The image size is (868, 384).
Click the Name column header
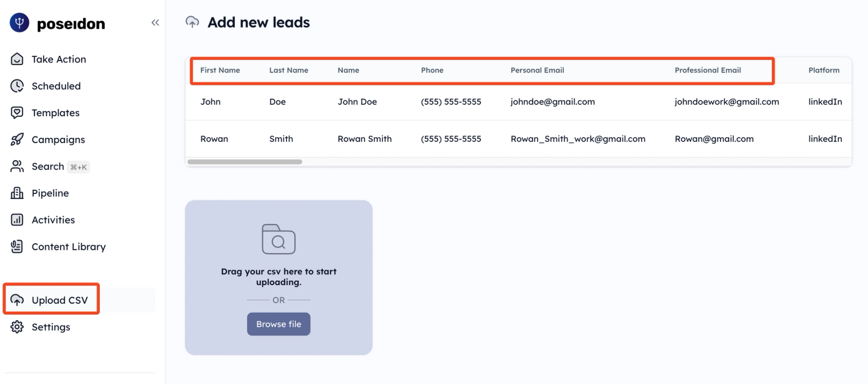(x=348, y=70)
